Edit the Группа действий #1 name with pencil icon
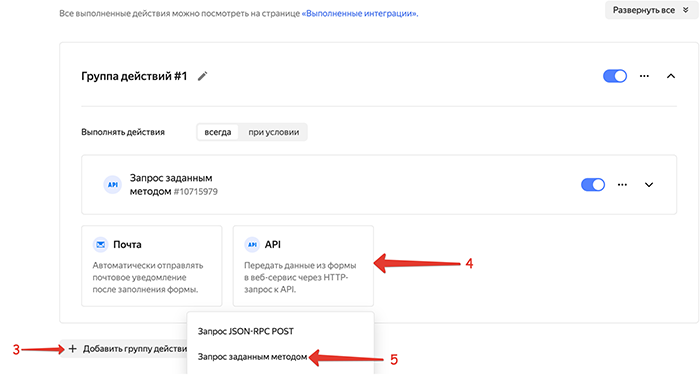This screenshot has width=700, height=384. point(202,76)
